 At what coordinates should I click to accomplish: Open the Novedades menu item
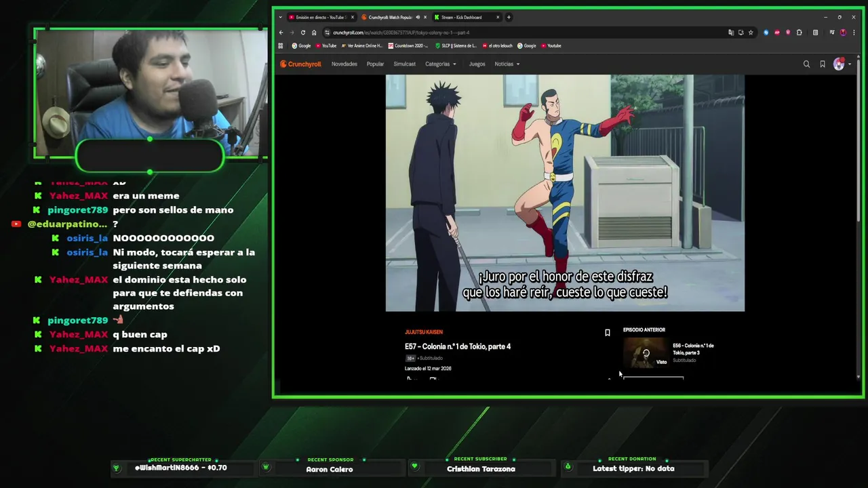click(344, 64)
